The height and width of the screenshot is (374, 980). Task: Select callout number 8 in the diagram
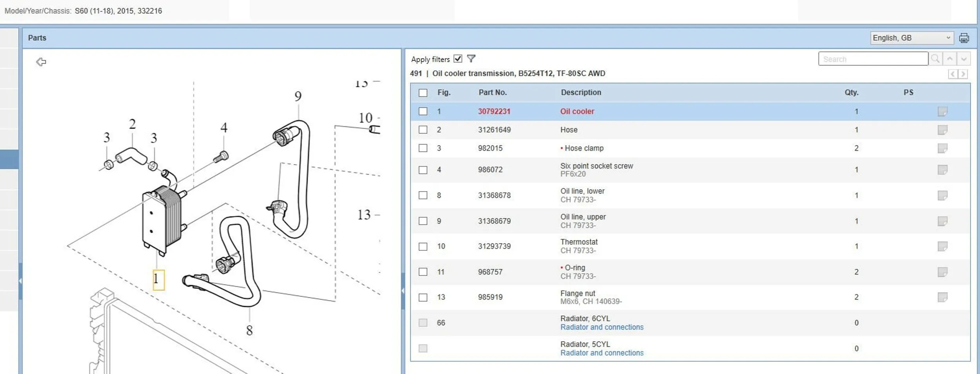pyautogui.click(x=249, y=331)
